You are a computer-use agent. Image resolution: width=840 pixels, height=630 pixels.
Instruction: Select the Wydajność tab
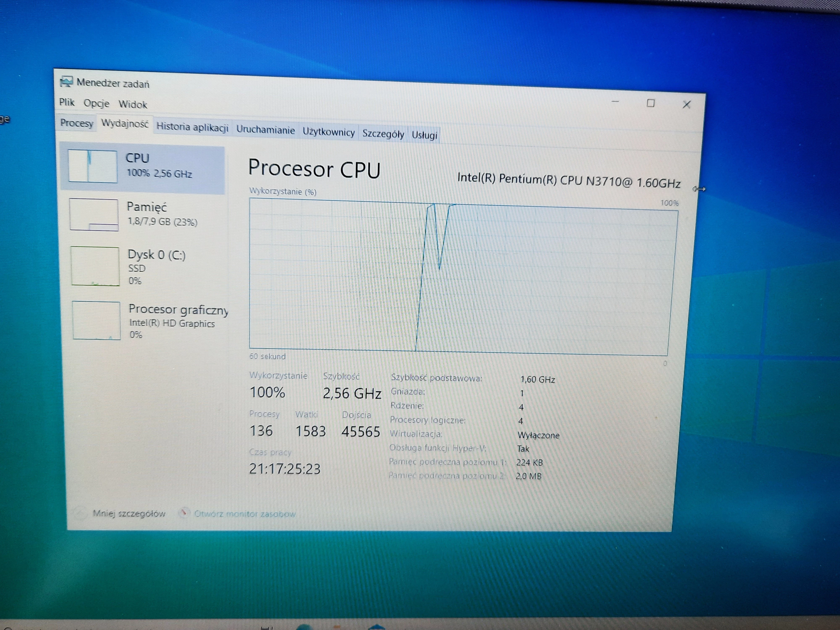pyautogui.click(x=125, y=124)
